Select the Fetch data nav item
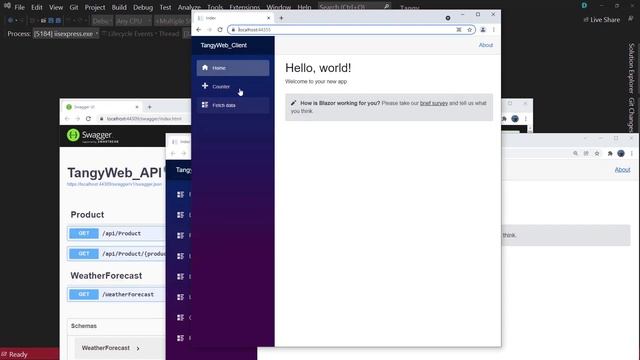Viewport: 640px width, 360px height. [x=233, y=105]
